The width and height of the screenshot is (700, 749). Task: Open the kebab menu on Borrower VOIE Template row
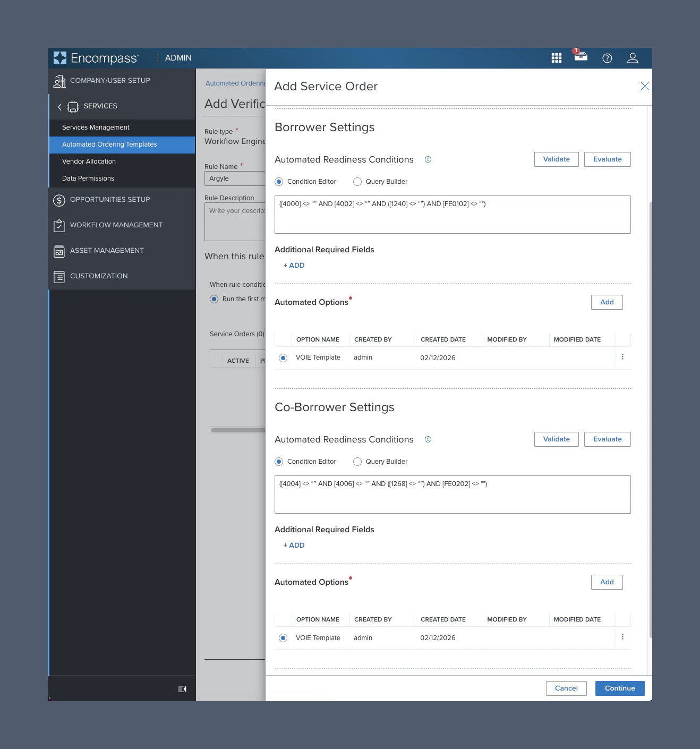(x=622, y=357)
